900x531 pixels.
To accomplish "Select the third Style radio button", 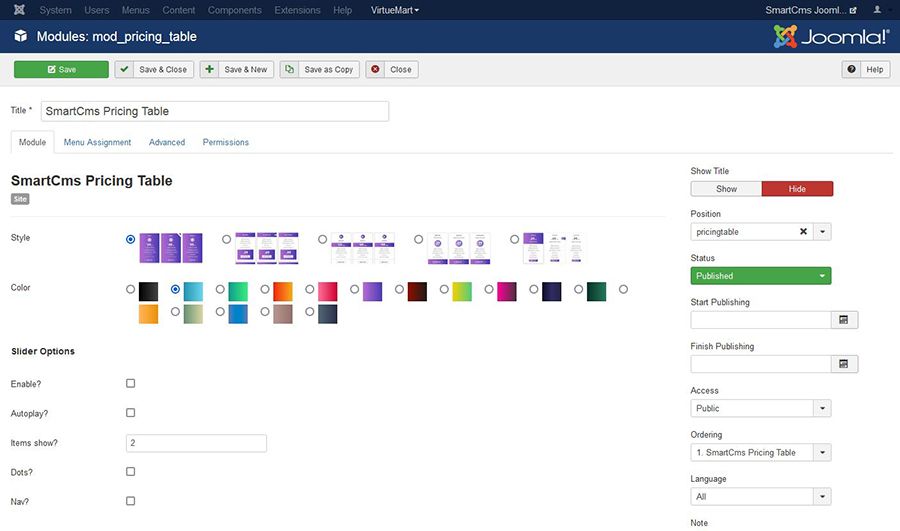I will 323,239.
